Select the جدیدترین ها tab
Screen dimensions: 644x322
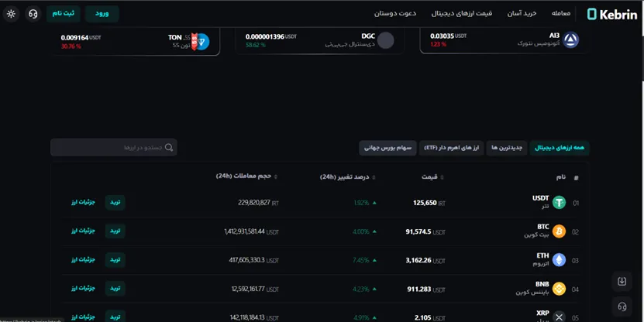(507, 148)
